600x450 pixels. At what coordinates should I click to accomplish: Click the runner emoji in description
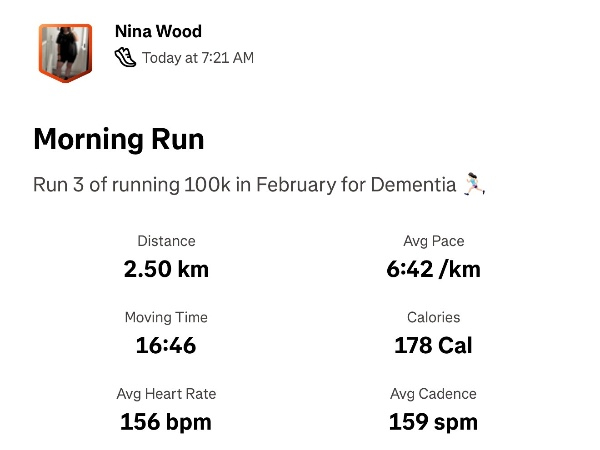[475, 184]
